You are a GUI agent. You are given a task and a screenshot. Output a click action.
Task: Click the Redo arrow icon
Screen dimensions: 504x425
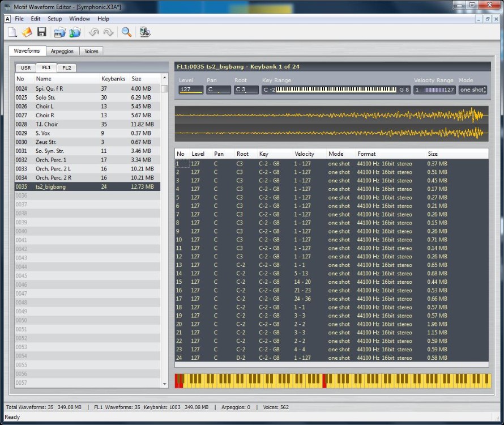coord(108,32)
